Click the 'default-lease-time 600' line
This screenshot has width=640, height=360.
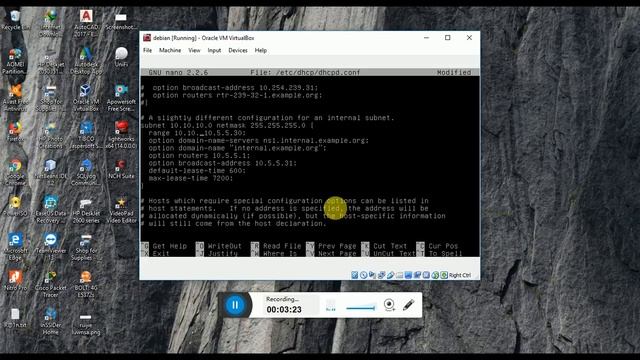pos(197,171)
